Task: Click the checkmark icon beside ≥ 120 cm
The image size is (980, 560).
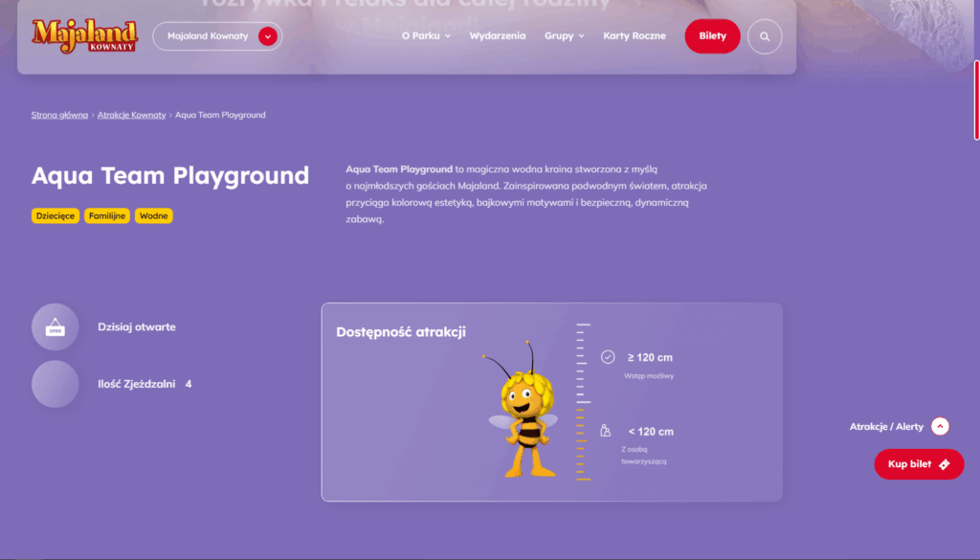Action: [608, 357]
